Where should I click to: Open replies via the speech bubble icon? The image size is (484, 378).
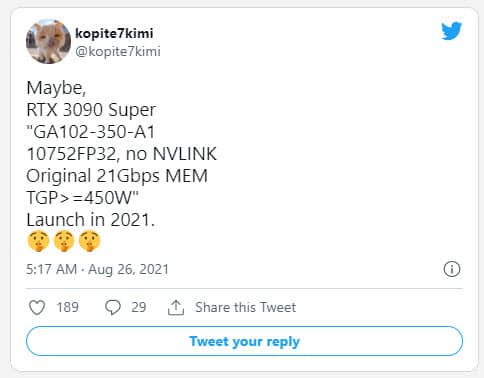pos(113,307)
